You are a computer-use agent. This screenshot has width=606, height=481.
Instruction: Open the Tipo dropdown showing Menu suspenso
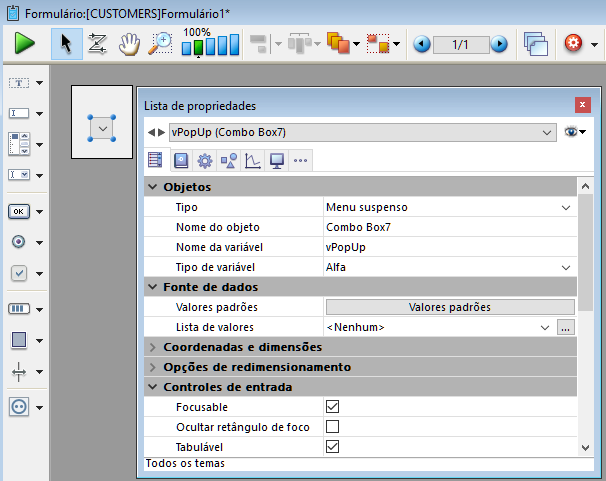[x=449, y=207]
